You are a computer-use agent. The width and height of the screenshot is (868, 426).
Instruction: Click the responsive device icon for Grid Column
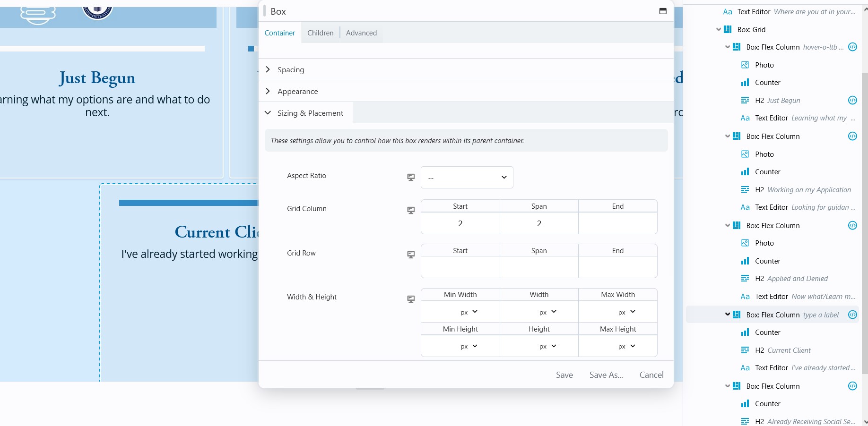point(411,210)
